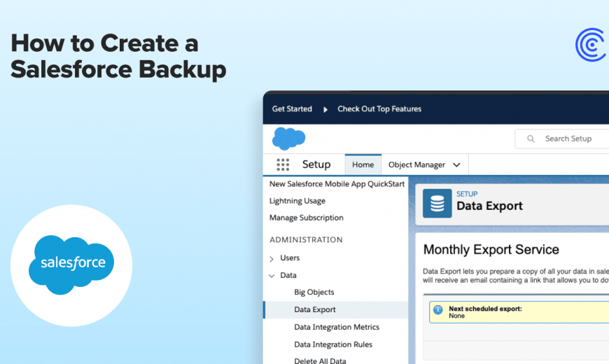This screenshot has width=609, height=364.
Task: Click the arrow after Get Started
Action: coord(325,109)
